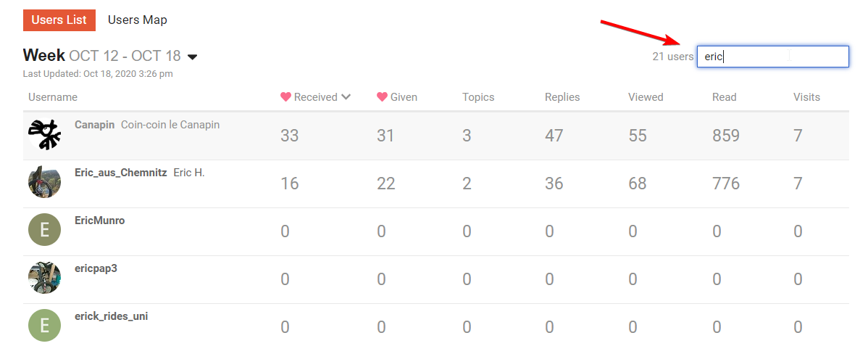
Task: Open the Week period dropdown arrow
Action: pyautogui.click(x=192, y=57)
